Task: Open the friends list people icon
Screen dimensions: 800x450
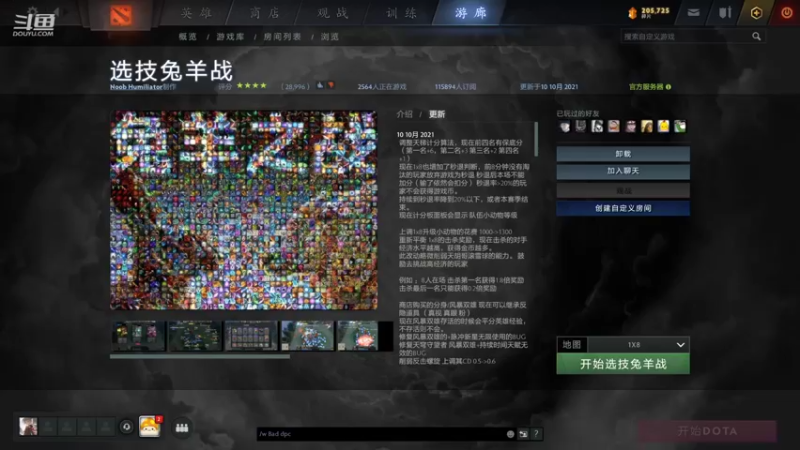Action: click(x=182, y=428)
